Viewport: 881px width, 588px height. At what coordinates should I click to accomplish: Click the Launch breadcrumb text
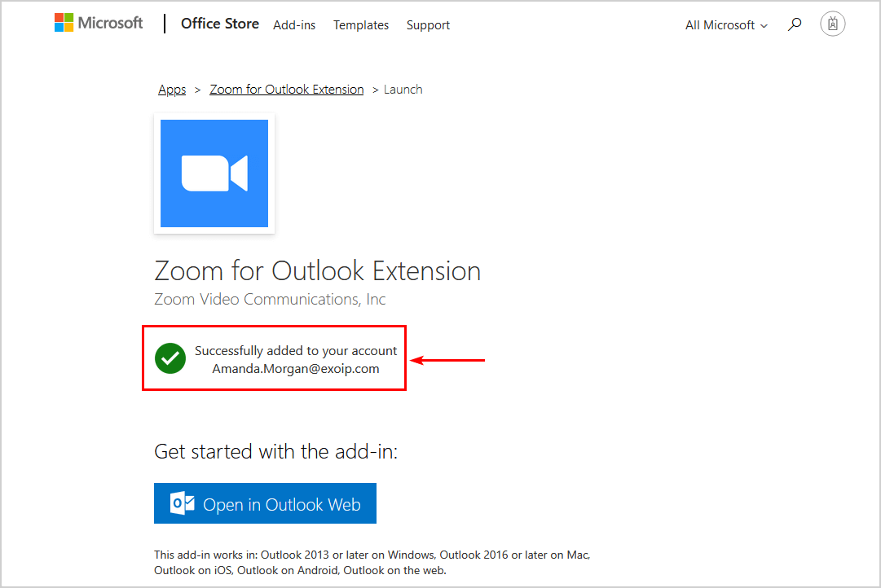(x=403, y=90)
